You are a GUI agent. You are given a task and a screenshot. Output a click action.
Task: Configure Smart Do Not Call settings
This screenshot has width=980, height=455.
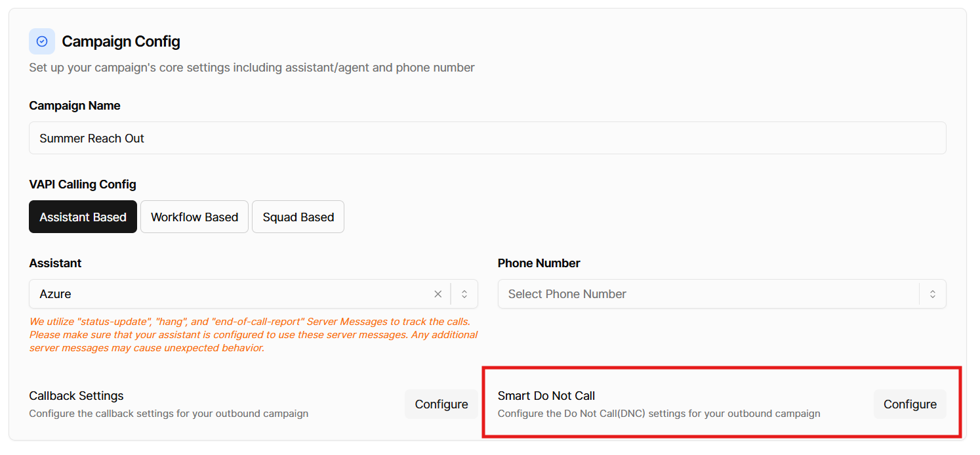(909, 404)
